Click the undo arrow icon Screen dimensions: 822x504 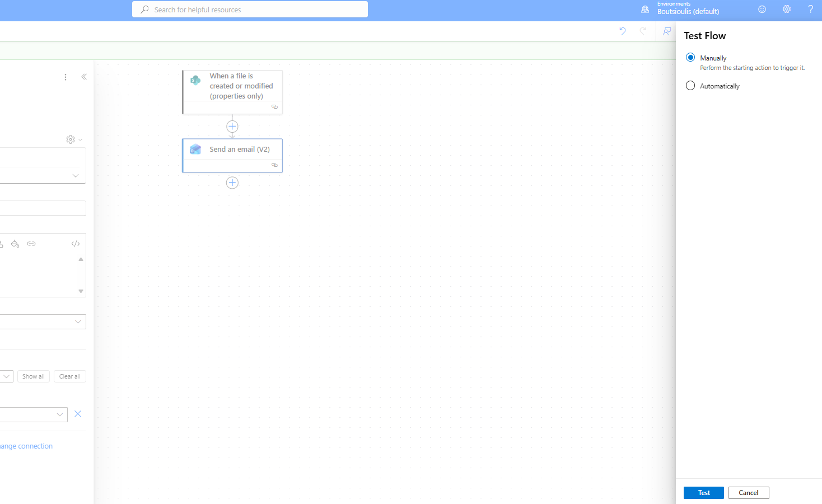622,31
